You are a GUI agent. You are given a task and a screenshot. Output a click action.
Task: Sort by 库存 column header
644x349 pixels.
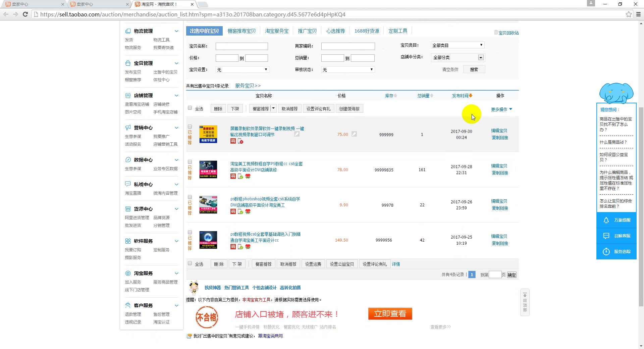pyautogui.click(x=391, y=96)
